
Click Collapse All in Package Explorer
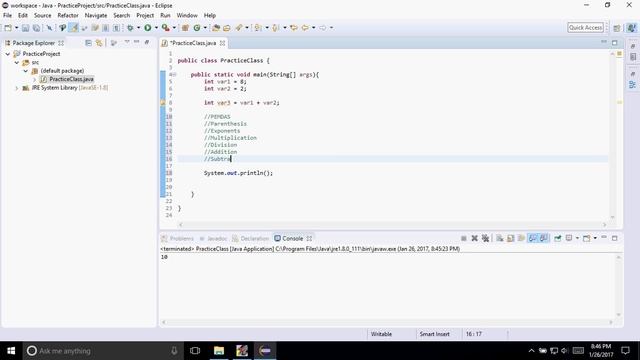[88, 43]
